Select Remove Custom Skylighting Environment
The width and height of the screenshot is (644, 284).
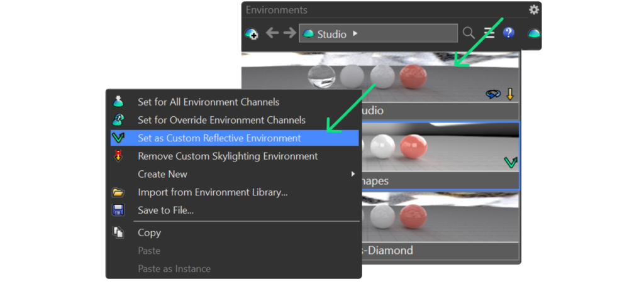point(228,156)
